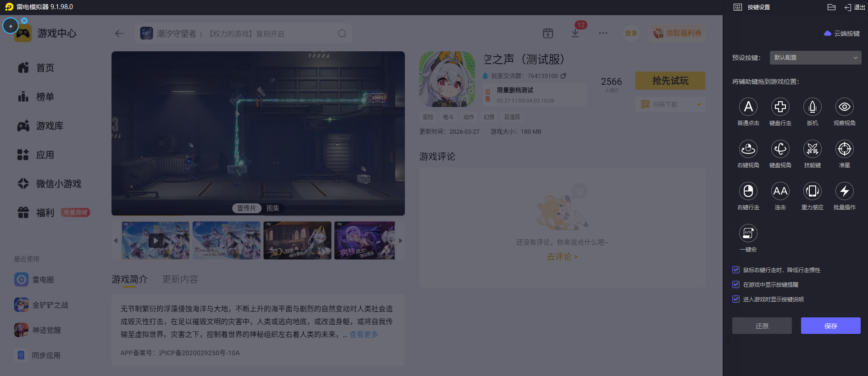The width and height of the screenshot is (868, 376).
Task: Go to 福利 in sidebar
Action: [36, 213]
